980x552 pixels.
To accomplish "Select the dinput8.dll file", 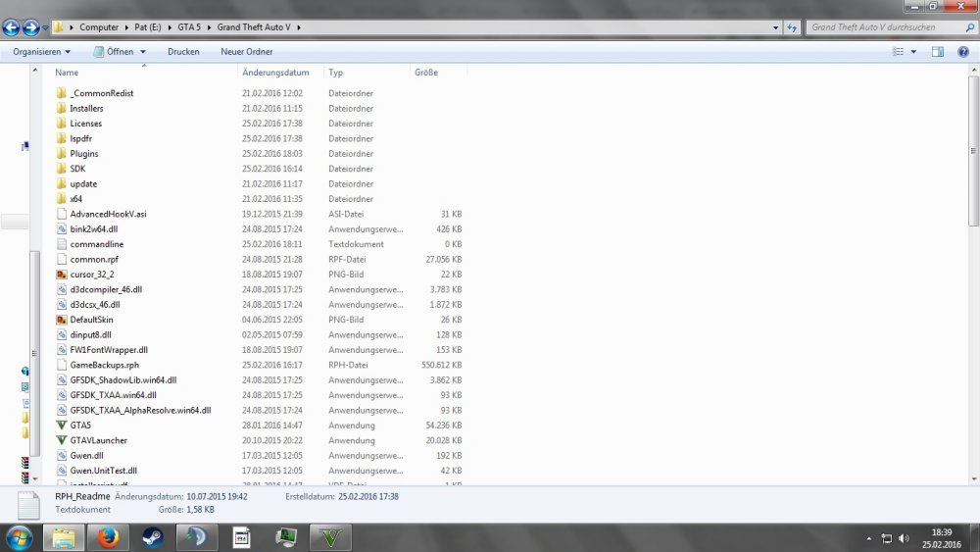I will coord(90,335).
